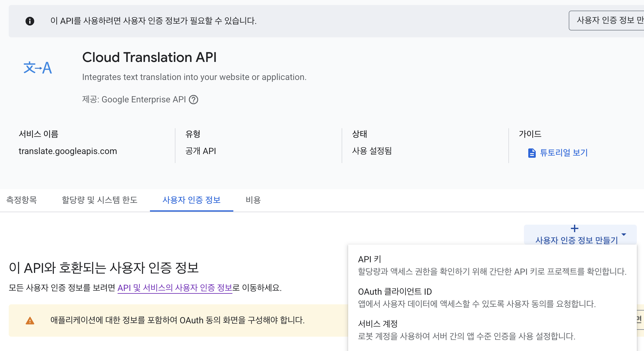Open 사용자 인증 정보 만들기 dropdown button
The height and width of the screenshot is (351, 644).
click(576, 240)
